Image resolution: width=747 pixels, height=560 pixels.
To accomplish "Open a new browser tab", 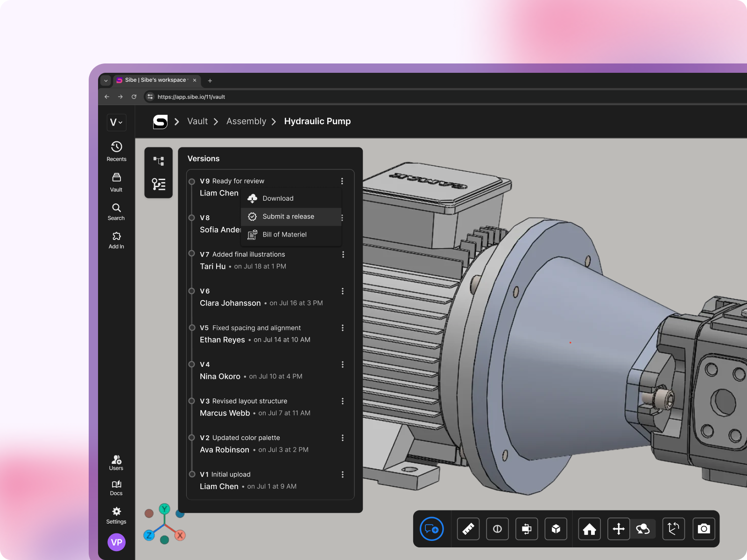I will 210,81.
